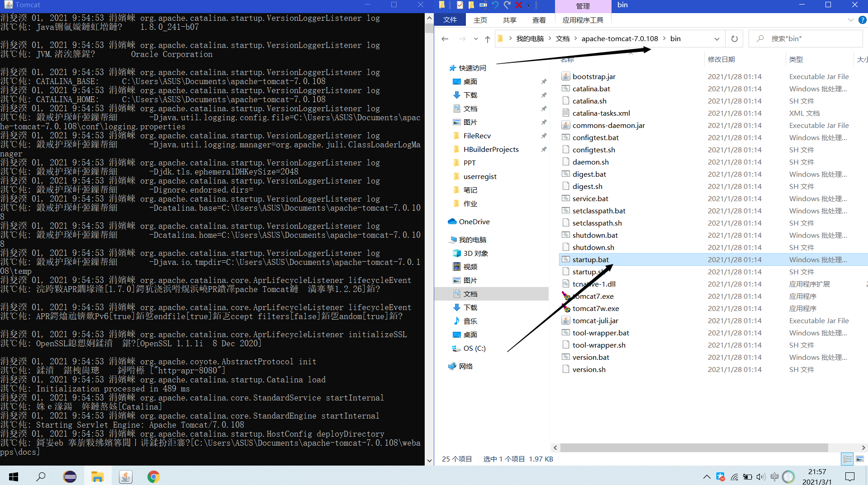Open the 文件 menu
The height and width of the screenshot is (485, 868).
pos(450,20)
